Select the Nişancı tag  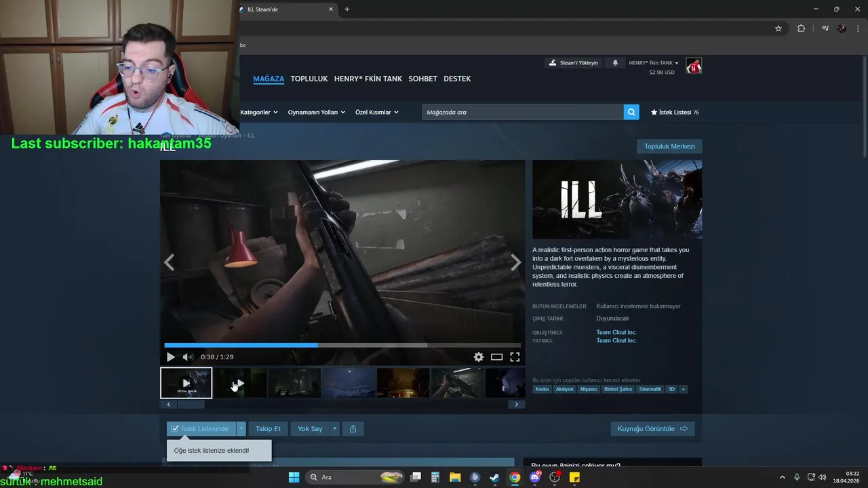[x=589, y=389]
